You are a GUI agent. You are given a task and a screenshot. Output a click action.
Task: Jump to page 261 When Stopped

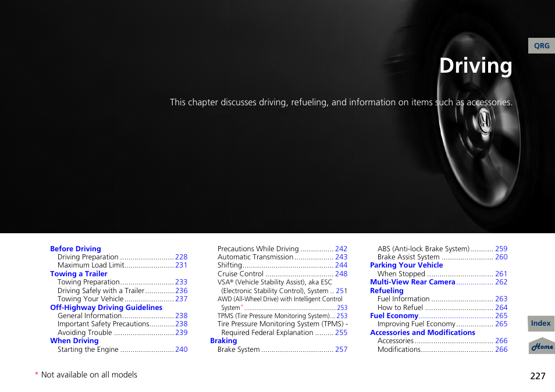(501, 274)
